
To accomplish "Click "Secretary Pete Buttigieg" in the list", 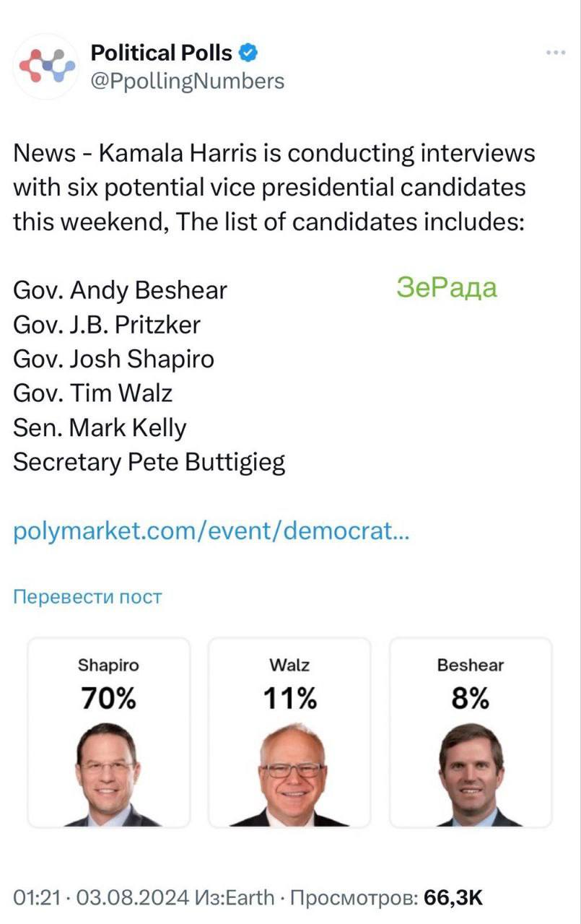I will (149, 462).
